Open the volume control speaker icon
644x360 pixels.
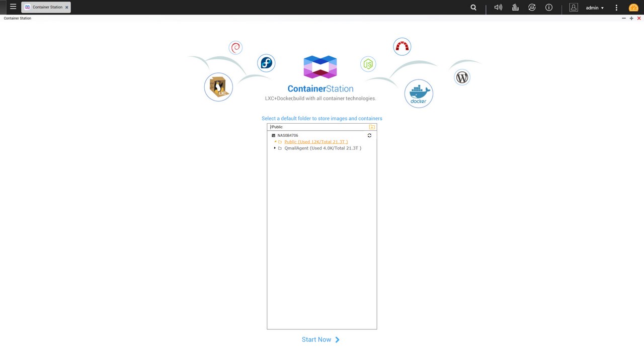[498, 8]
